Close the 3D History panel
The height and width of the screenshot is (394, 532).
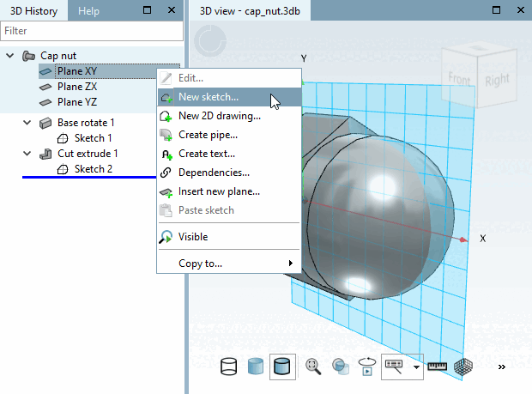tap(172, 10)
